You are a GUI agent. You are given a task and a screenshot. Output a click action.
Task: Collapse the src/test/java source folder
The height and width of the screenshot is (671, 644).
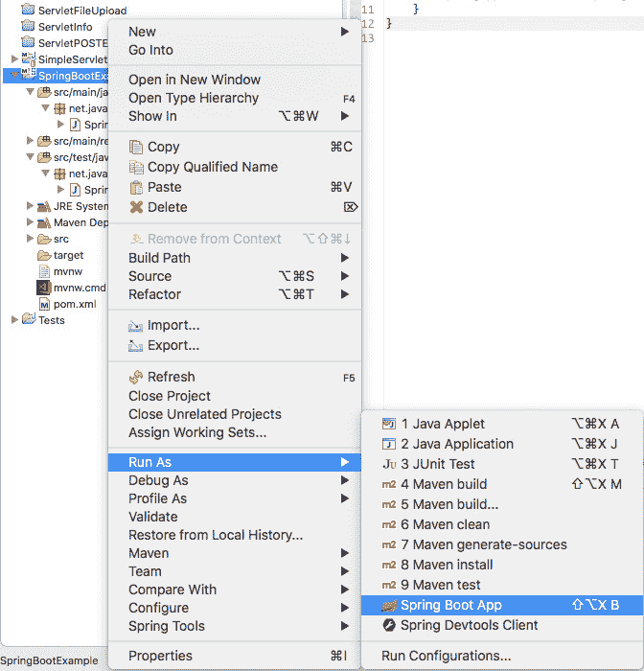[30, 156]
